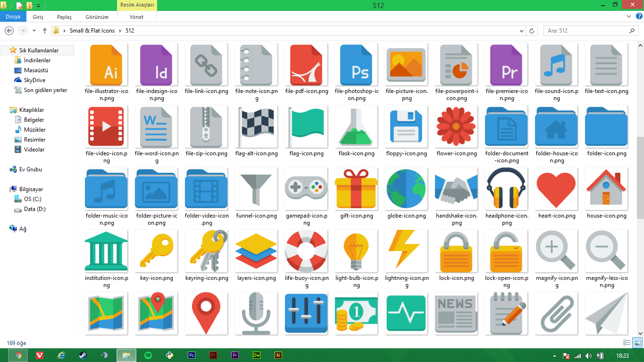Expand the address bar history dropdown

point(521,31)
